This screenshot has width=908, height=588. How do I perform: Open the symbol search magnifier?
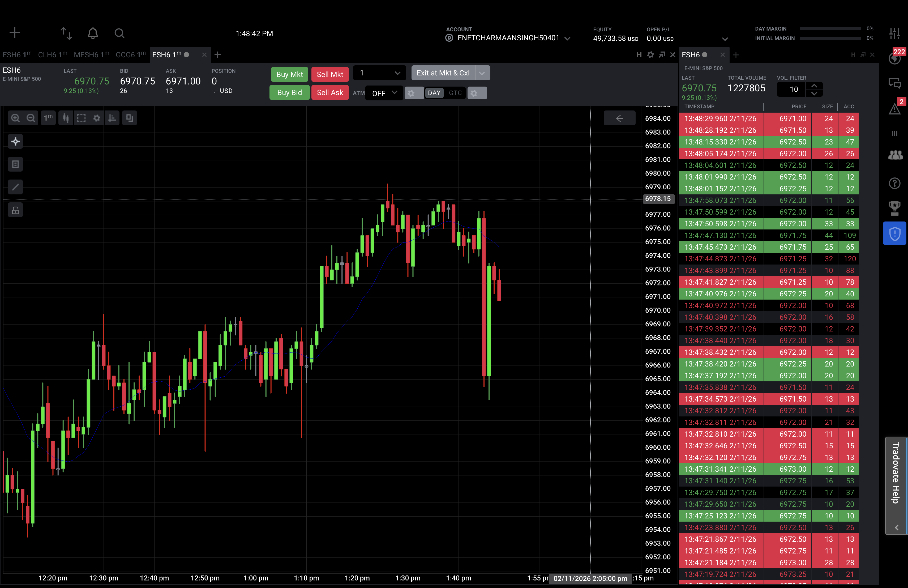(x=119, y=33)
